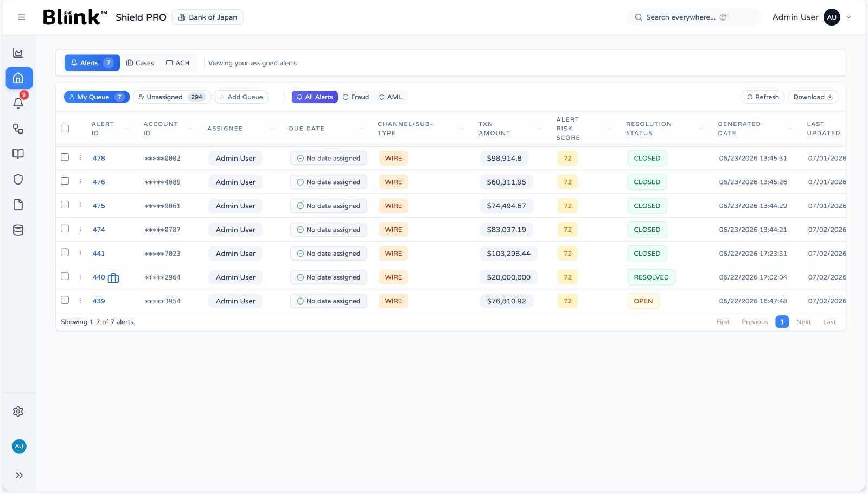
Task: Filter by Fraud alerts
Action: point(356,97)
